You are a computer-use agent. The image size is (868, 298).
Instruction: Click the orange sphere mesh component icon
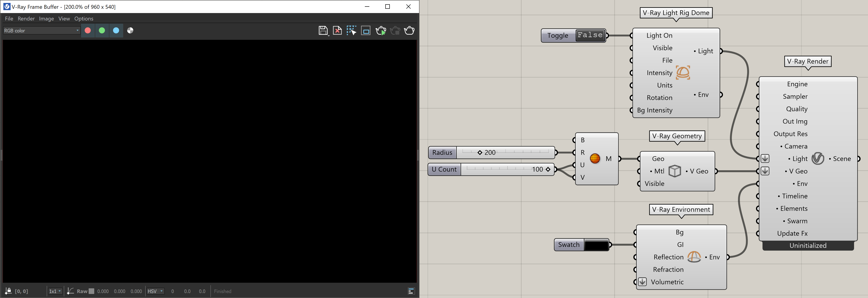click(595, 158)
